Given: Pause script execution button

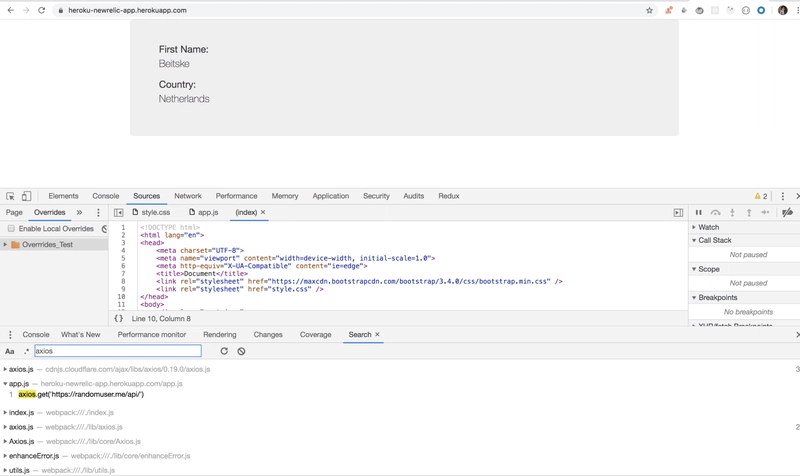Looking at the screenshot, I should [698, 212].
